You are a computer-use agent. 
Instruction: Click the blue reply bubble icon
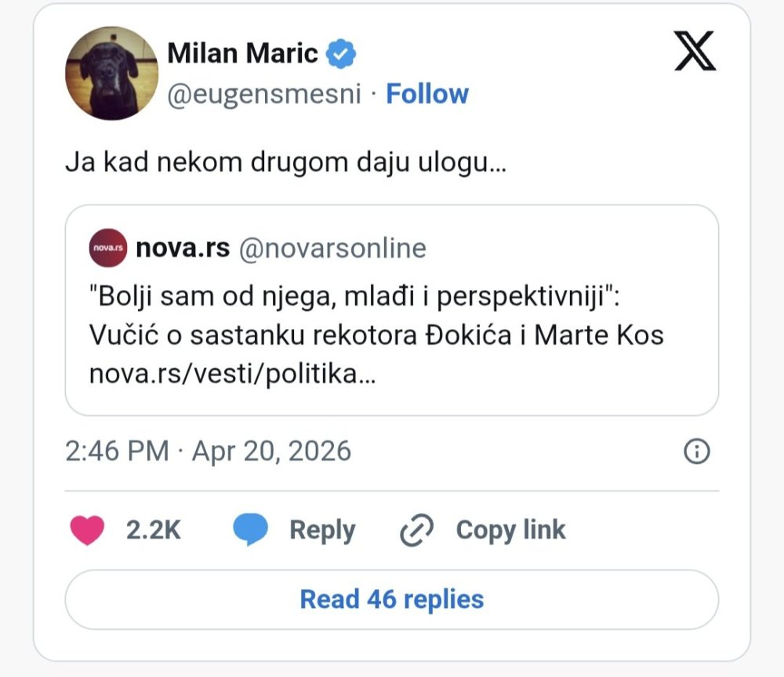point(251,530)
